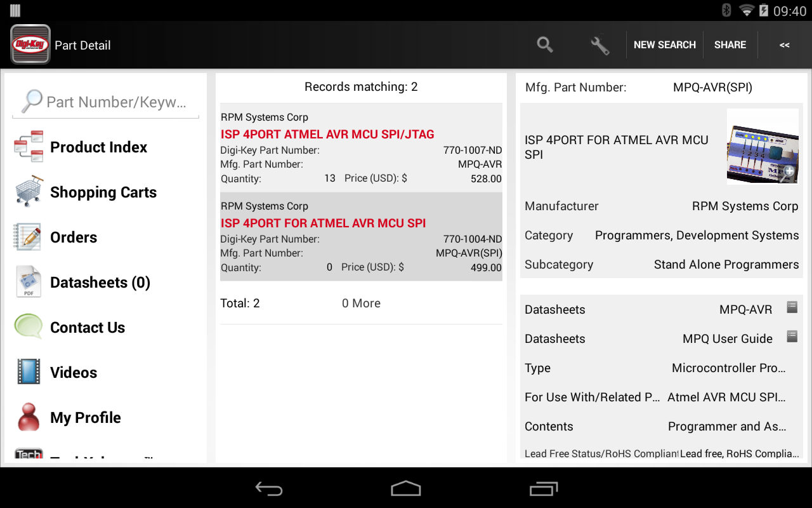Screen dimensions: 812x508
Task: View your Orders
Action: (x=73, y=237)
